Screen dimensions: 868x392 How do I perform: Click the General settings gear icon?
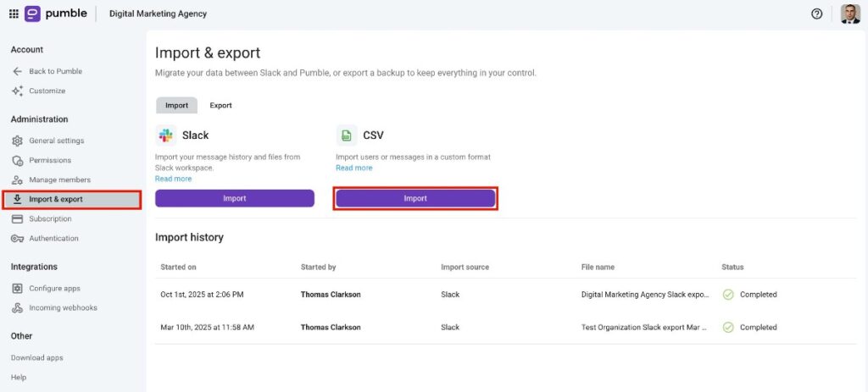click(x=17, y=141)
